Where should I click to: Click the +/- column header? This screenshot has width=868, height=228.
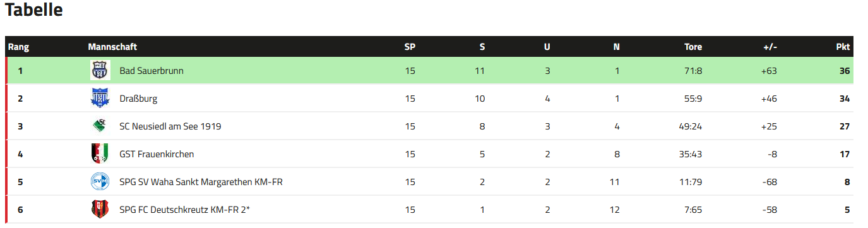[x=770, y=47]
